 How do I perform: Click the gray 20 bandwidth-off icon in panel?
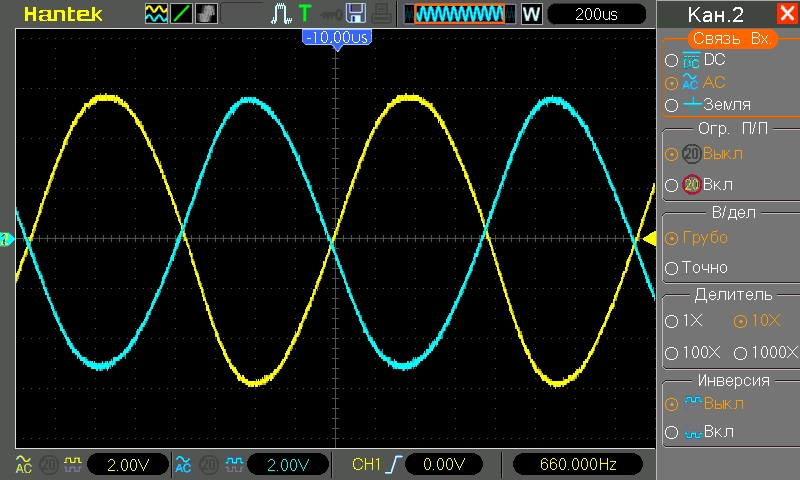pos(692,154)
